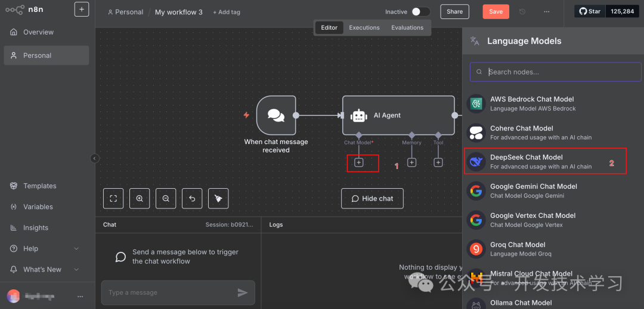
Task: Select the AI Agent node
Action: tap(398, 116)
